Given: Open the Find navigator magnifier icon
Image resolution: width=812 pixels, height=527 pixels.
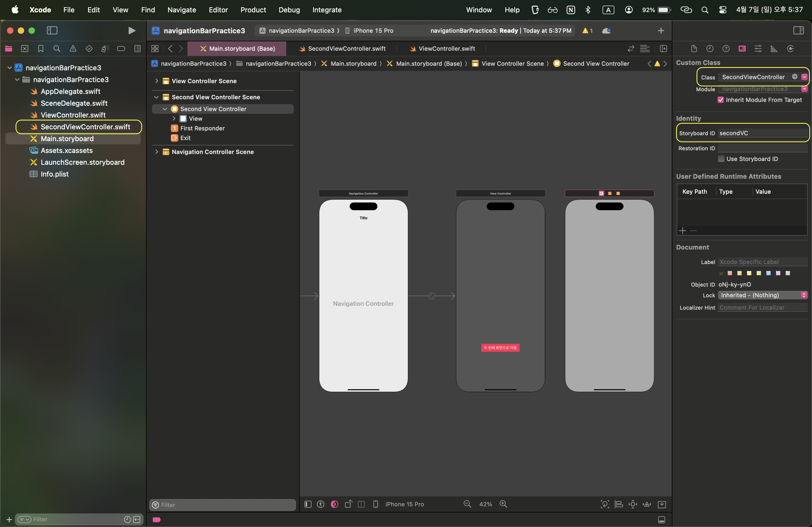Looking at the screenshot, I should tap(57, 49).
